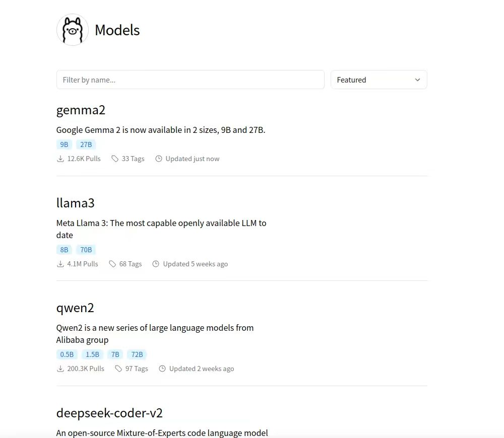Open the deepseek-coder-v2 model page

109,413
